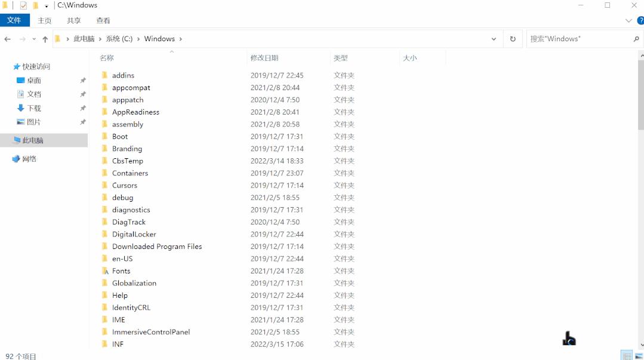This screenshot has width=644, height=360.
Task: Switch to large icons view in status bar
Action: pos(639,356)
